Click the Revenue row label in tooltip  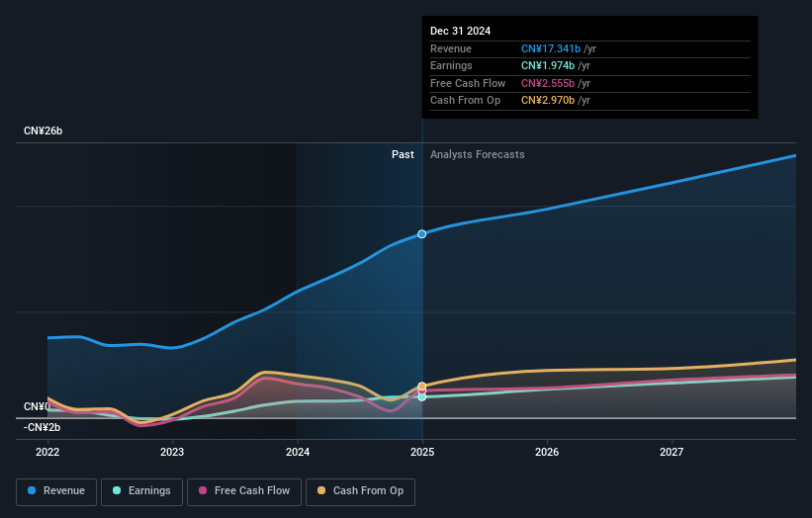[451, 48]
